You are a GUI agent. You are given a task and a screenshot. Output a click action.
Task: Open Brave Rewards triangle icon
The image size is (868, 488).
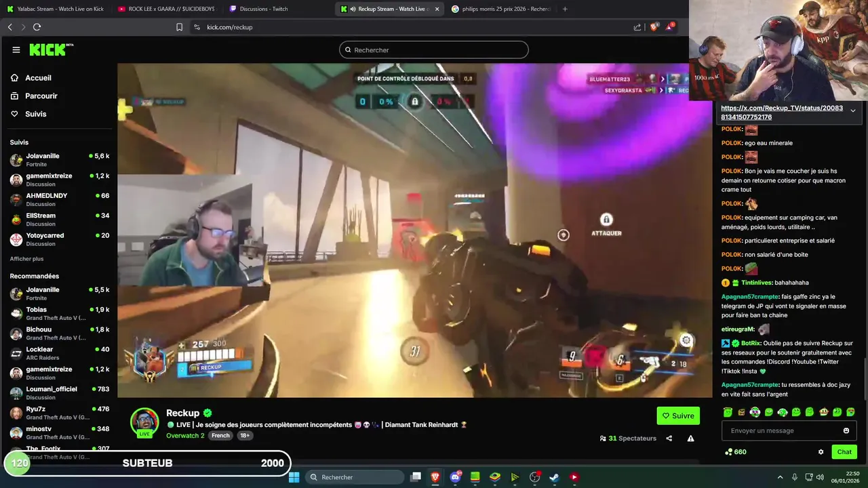coord(670,27)
